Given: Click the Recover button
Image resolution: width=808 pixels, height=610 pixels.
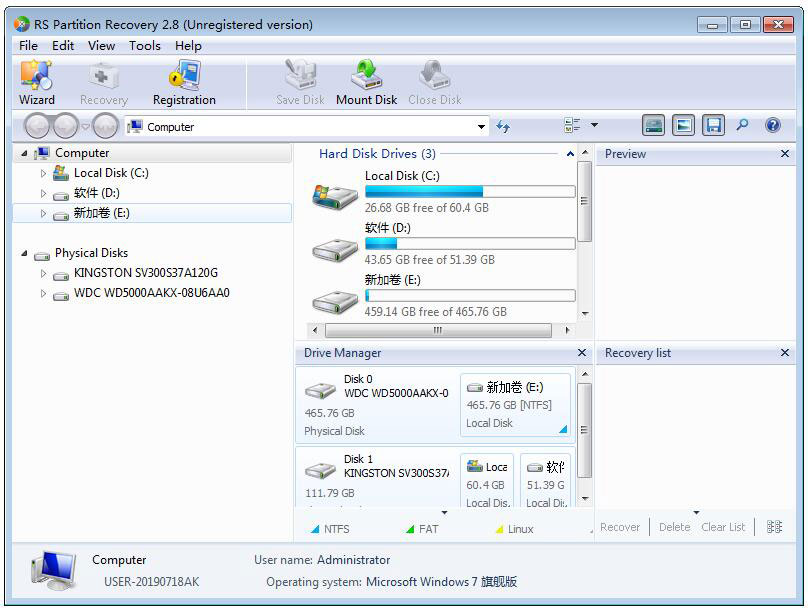Looking at the screenshot, I should [x=620, y=527].
